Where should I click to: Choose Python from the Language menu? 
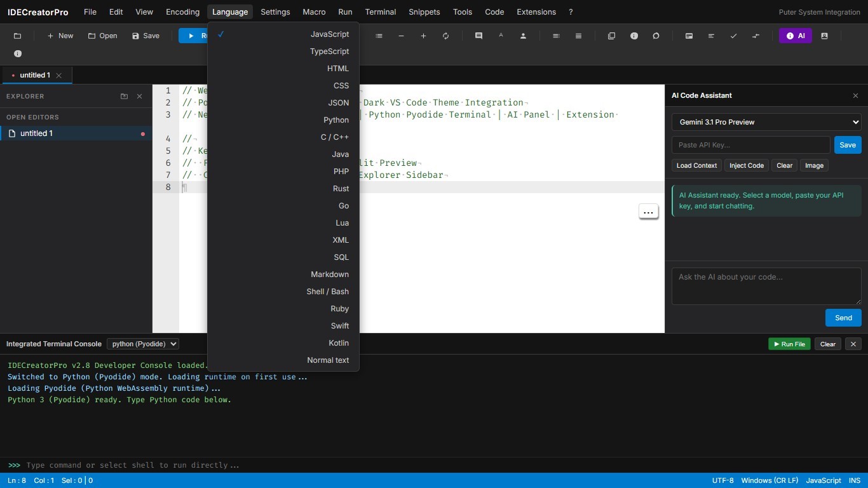pyautogui.click(x=283, y=120)
